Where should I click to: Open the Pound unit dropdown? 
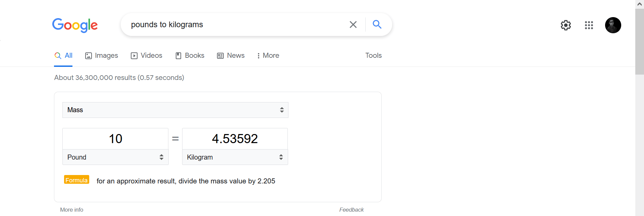click(x=115, y=157)
